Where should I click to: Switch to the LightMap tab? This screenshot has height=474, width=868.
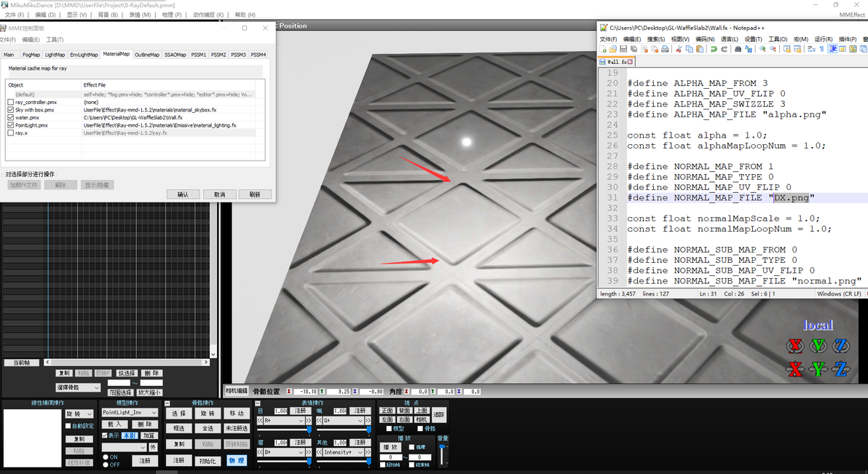55,55
